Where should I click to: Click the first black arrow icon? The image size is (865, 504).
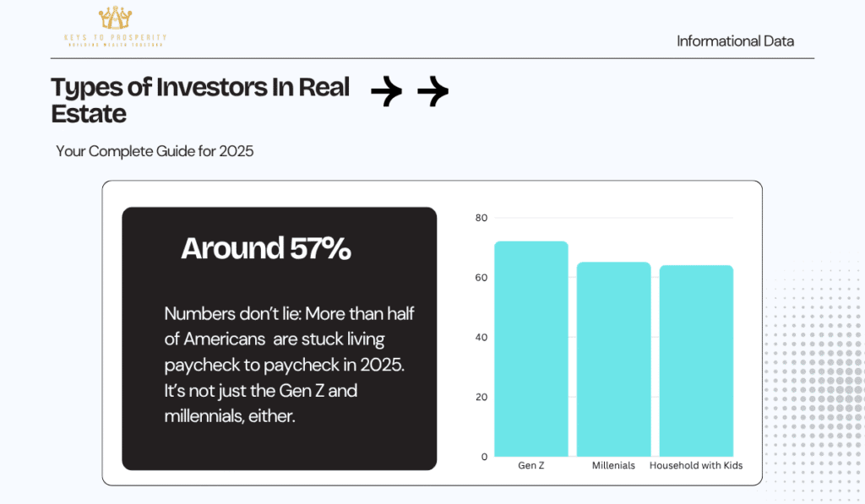pos(386,91)
